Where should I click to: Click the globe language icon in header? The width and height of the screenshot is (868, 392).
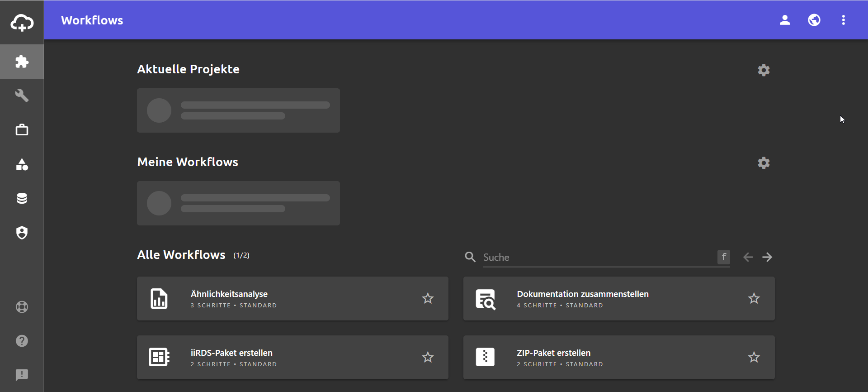[814, 20]
